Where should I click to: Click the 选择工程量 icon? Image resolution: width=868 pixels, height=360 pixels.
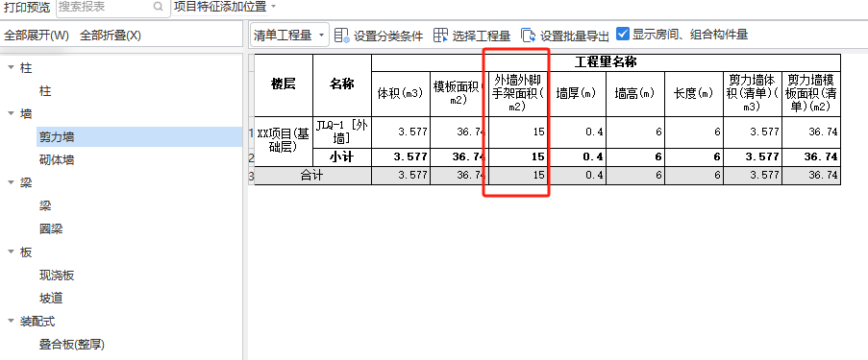tap(440, 36)
